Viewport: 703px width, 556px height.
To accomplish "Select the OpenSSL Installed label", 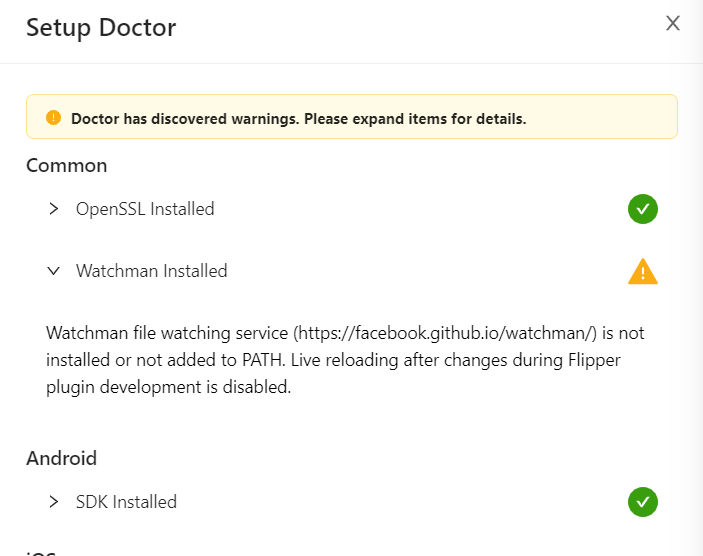I will tap(145, 209).
